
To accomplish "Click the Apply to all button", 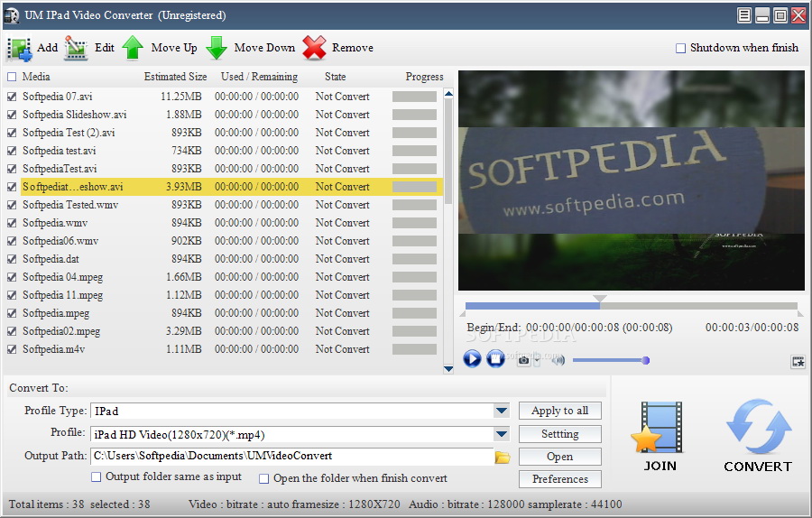I will click(x=559, y=411).
